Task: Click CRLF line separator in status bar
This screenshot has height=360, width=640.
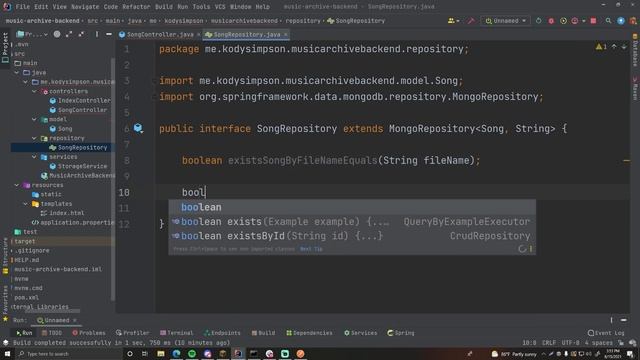Action: (x=549, y=343)
